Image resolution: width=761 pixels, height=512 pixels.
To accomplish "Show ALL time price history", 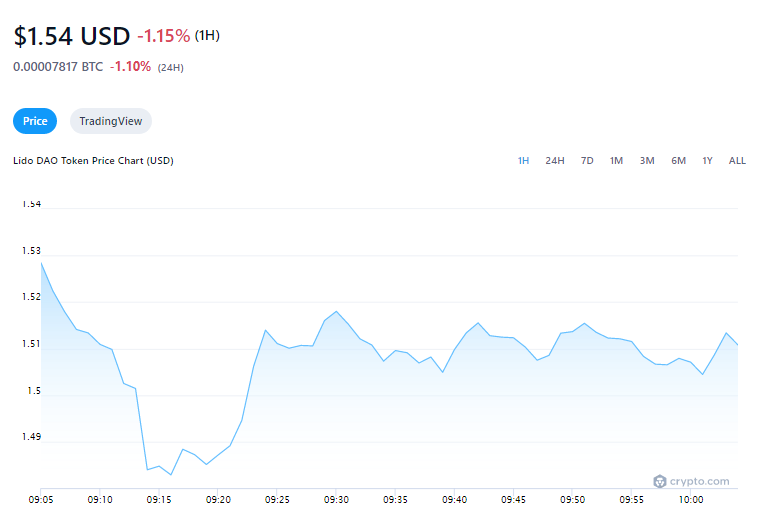I will (737, 161).
